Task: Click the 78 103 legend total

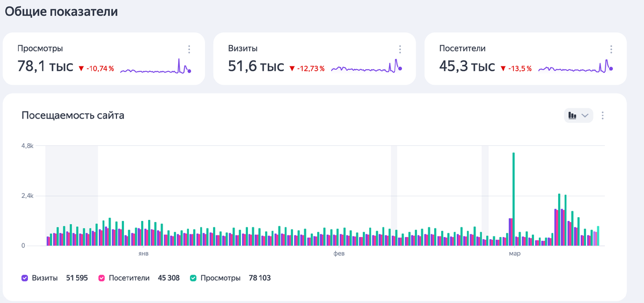Action: tap(260, 278)
